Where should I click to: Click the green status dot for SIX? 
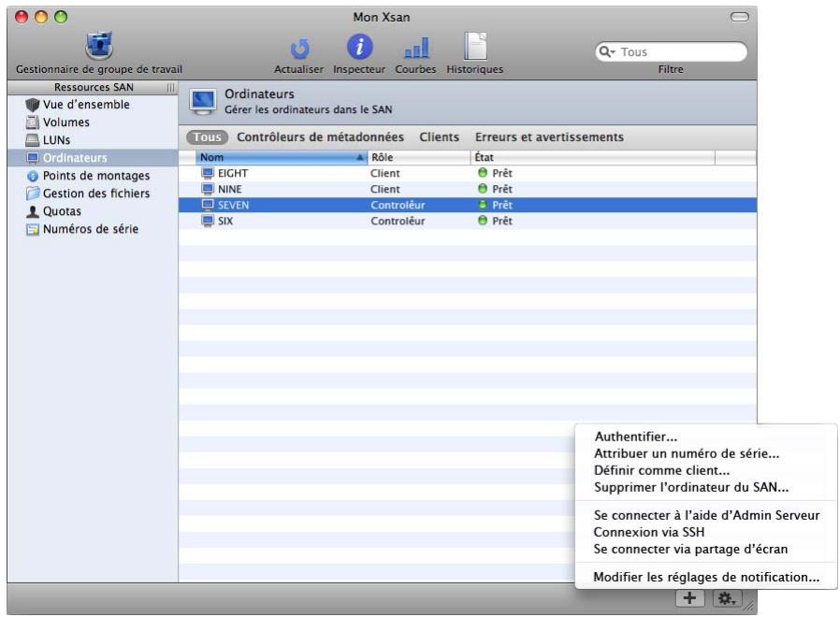[x=482, y=220]
